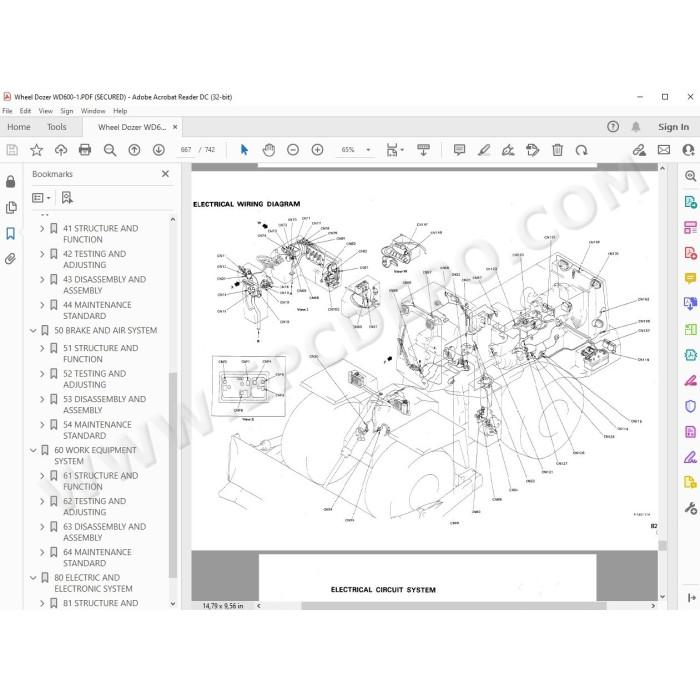Click the Delete trash icon
700x700 pixels.
(x=558, y=150)
